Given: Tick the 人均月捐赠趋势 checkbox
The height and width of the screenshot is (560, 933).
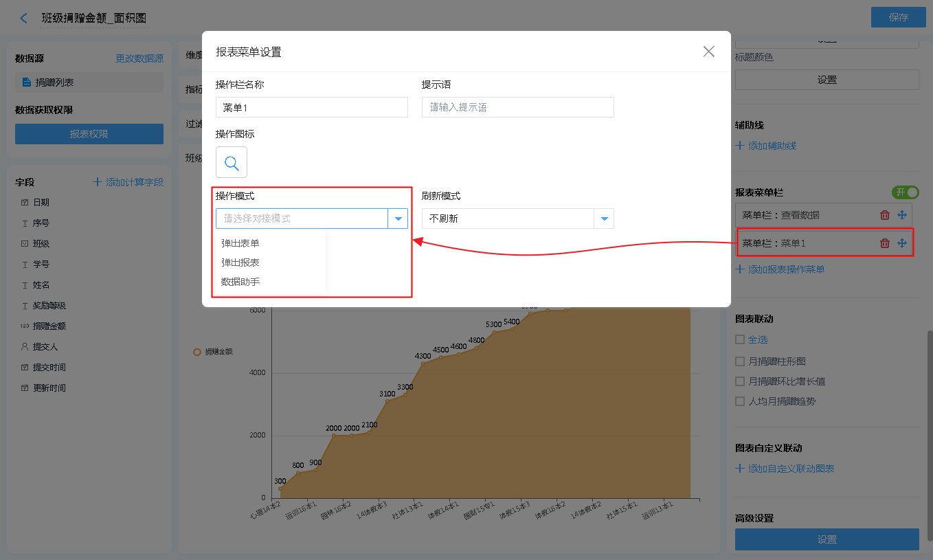Looking at the screenshot, I should click(740, 401).
